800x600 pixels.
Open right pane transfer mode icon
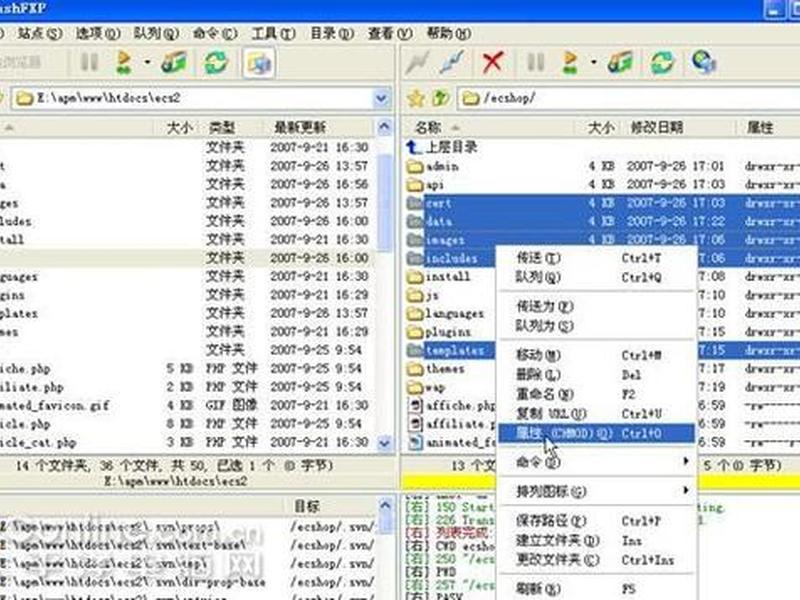[620, 63]
